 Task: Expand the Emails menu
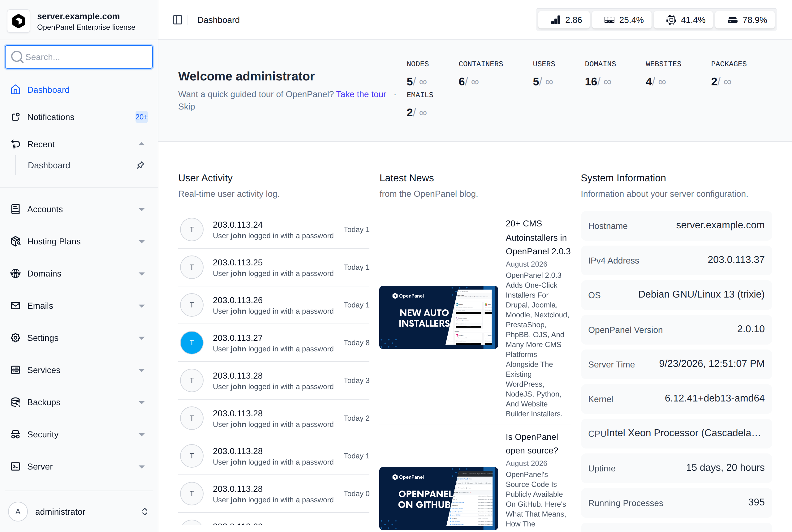(x=141, y=306)
